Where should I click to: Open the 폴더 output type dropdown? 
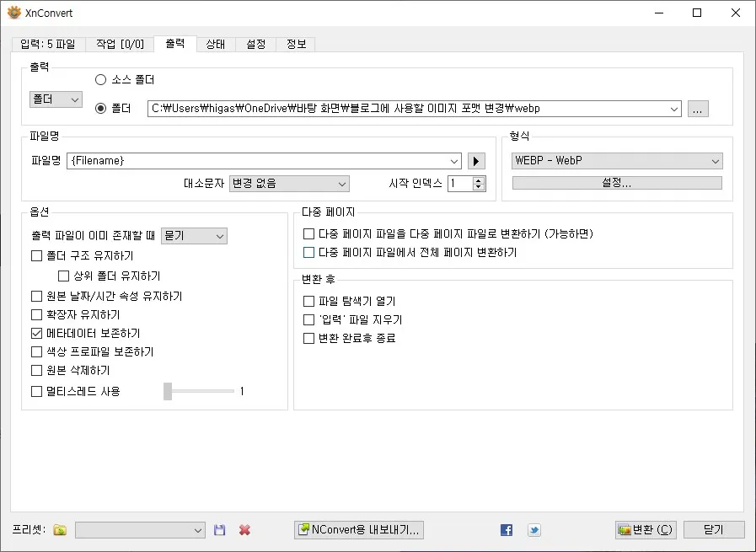coord(56,99)
